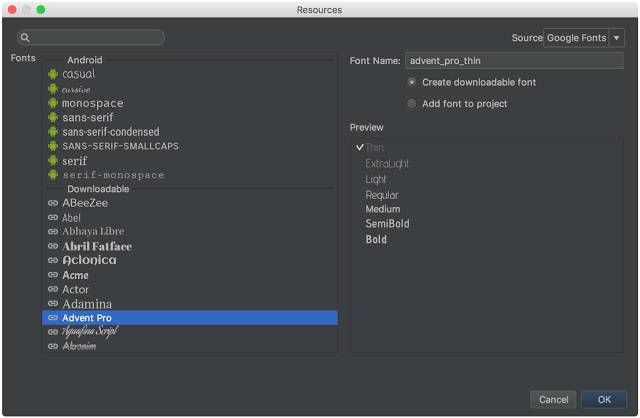This screenshot has height=418, width=640.
Task: Click the search magnifier icon
Action: [25, 38]
